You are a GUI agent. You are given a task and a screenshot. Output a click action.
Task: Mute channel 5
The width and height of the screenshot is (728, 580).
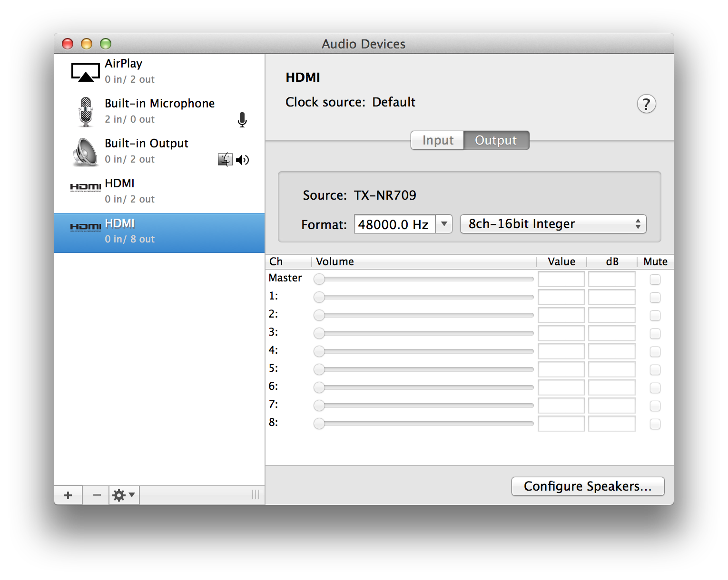[655, 370]
